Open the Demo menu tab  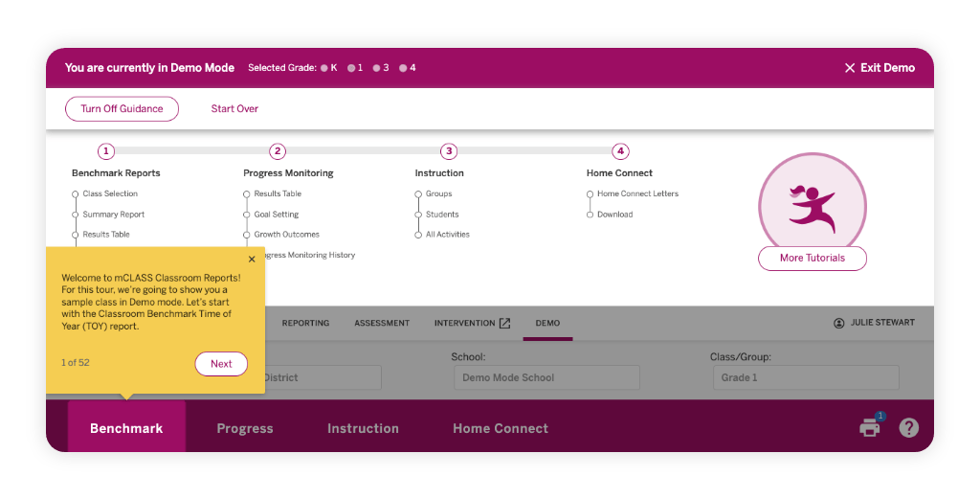pos(547,324)
